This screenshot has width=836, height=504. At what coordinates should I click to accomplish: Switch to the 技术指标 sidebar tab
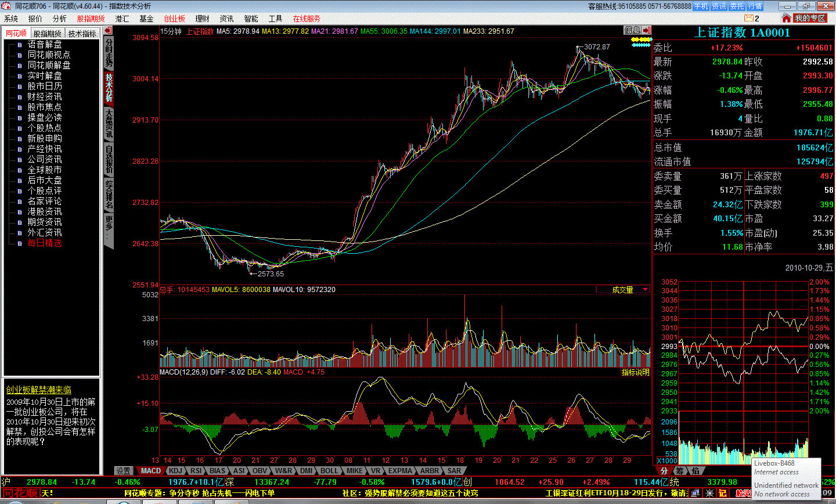pos(82,34)
